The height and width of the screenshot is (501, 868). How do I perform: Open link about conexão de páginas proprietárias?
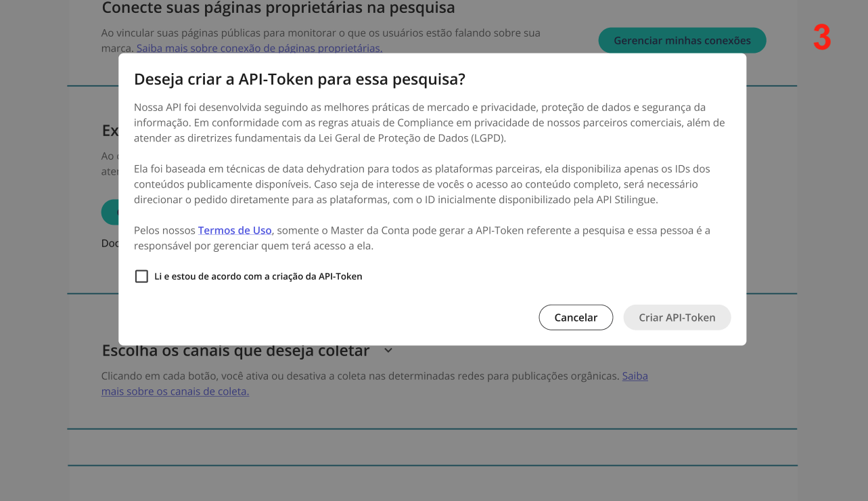pyautogui.click(x=259, y=48)
